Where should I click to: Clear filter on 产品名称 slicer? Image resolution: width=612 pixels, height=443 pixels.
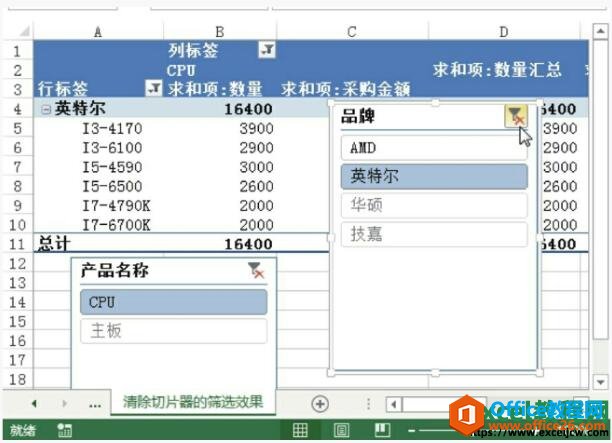pyautogui.click(x=256, y=270)
